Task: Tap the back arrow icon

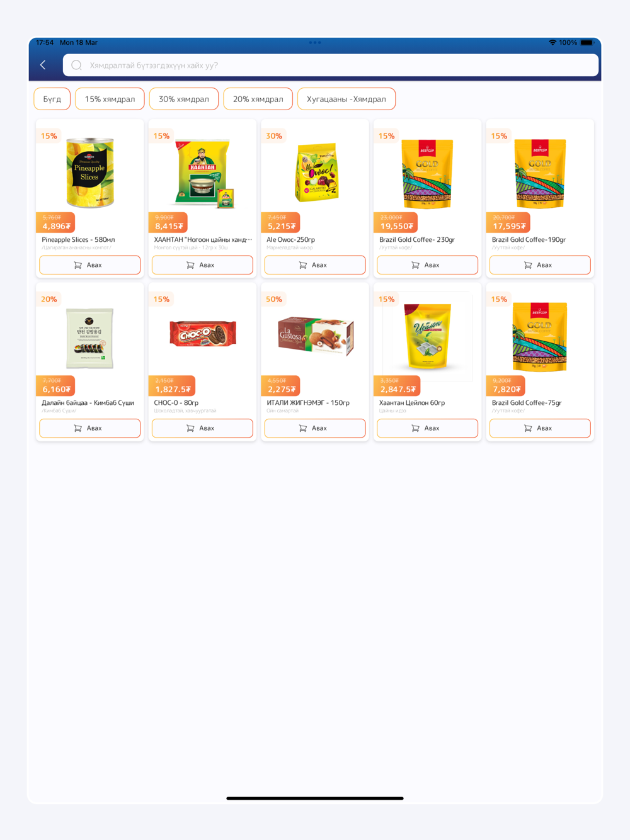Action: (43, 65)
